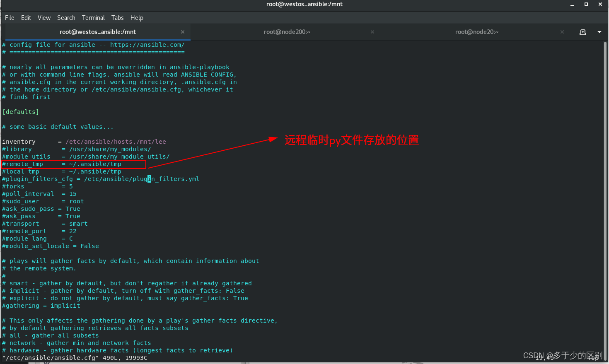Switch to the root@node200:~ tab
The width and height of the screenshot is (609, 364).
287,32
